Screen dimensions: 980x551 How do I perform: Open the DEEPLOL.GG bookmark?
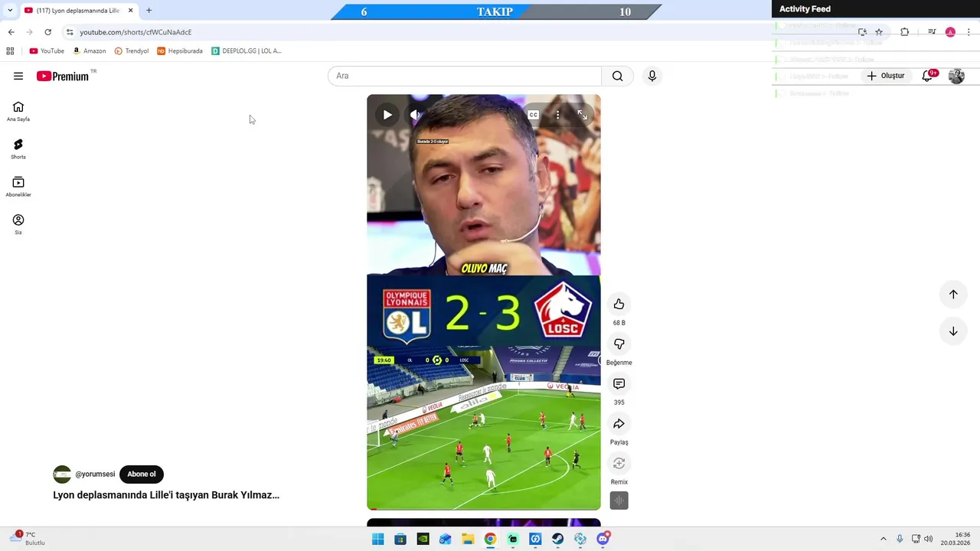pos(247,51)
